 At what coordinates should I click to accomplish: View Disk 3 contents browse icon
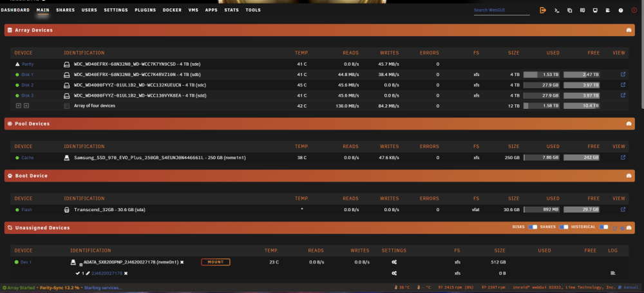(623, 95)
